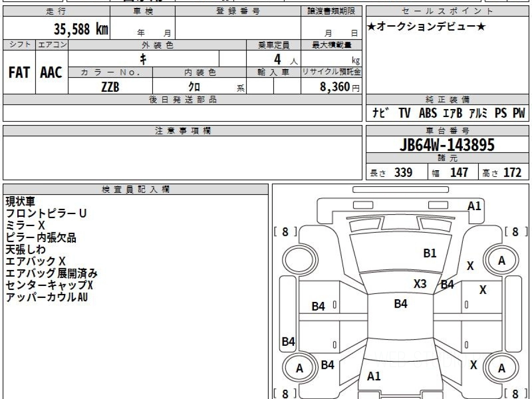This screenshot has height=399, width=532.
Task: Select the 検査員記入欄 header
Action: tap(136, 189)
